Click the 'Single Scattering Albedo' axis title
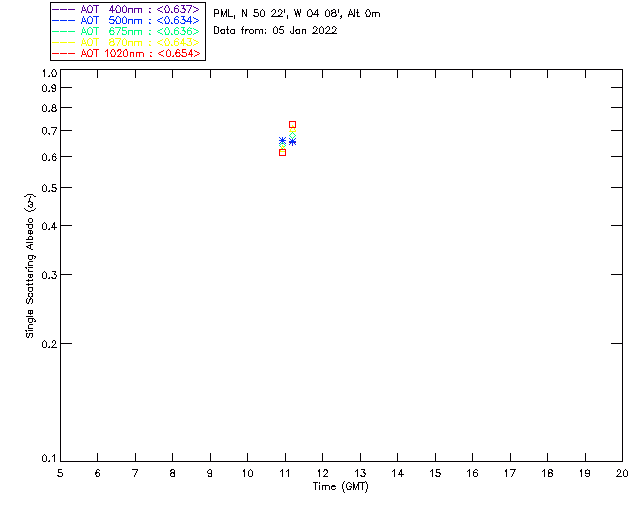640x512 pixels. pyautogui.click(x=31, y=266)
